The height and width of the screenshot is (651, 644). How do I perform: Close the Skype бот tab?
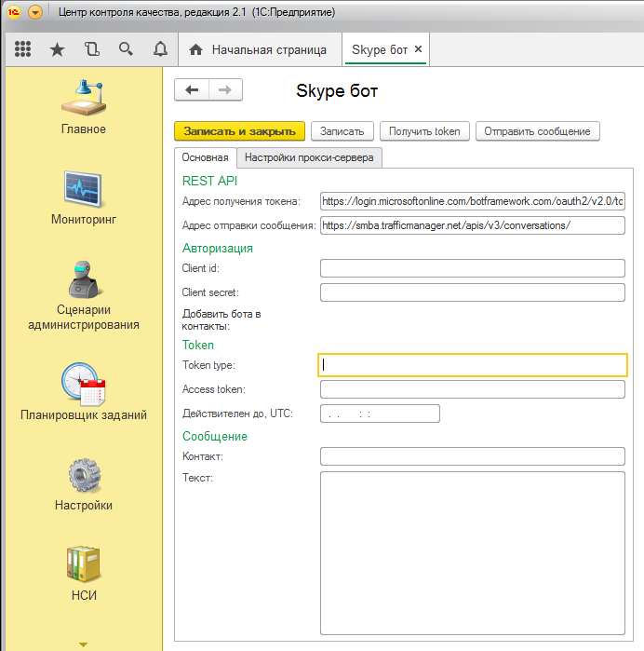pyautogui.click(x=418, y=49)
